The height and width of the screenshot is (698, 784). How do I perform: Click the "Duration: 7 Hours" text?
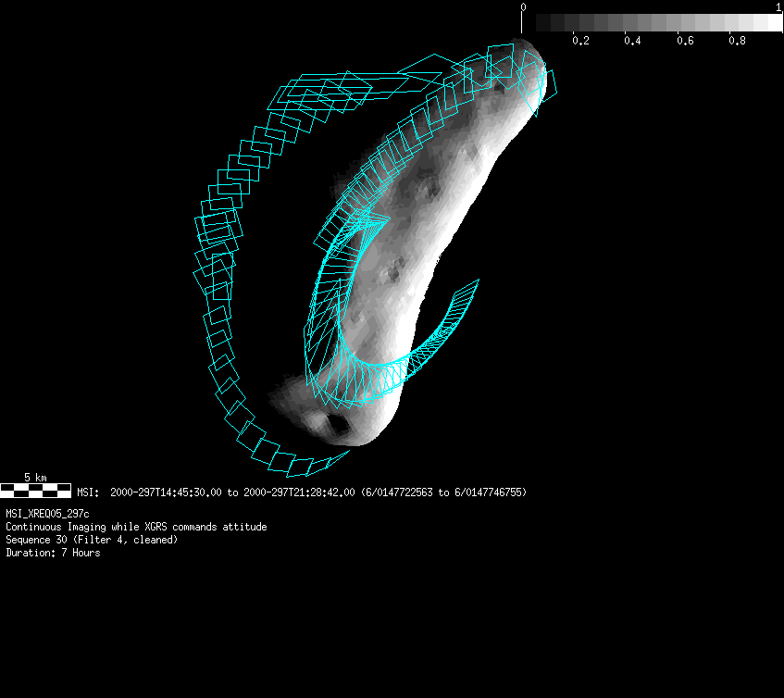(x=53, y=553)
